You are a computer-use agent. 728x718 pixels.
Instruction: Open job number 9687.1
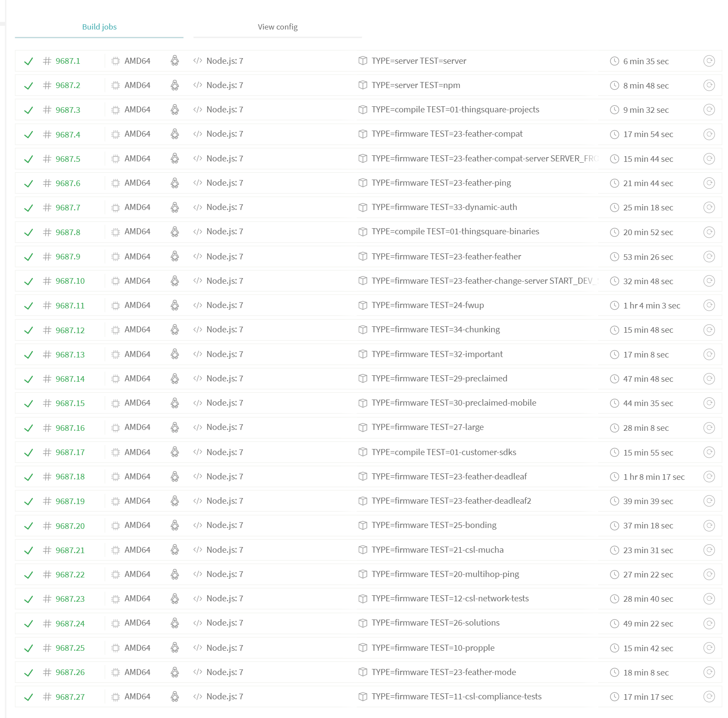(68, 61)
